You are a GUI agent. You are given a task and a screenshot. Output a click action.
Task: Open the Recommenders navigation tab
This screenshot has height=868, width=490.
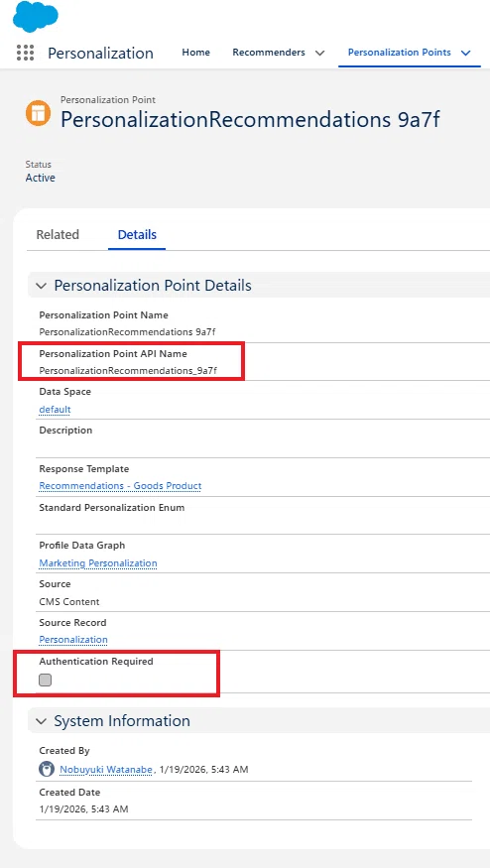click(x=269, y=52)
